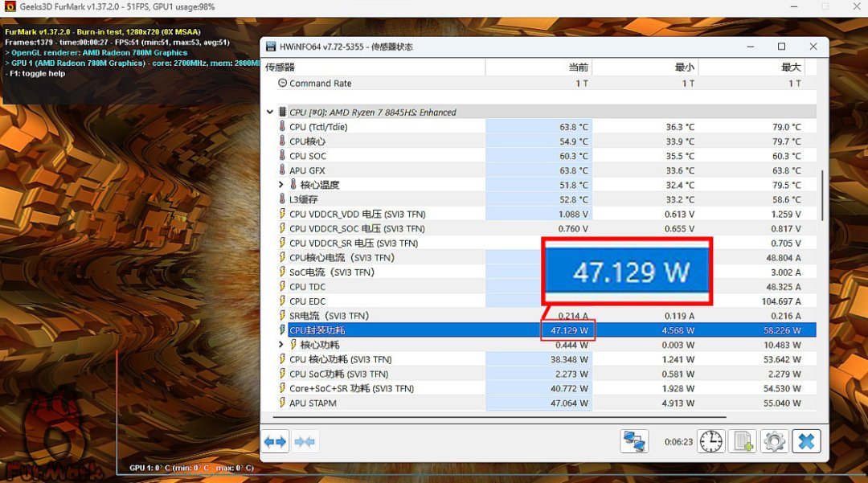Open the network remote monitoring icon
Viewport: 868px width, 483px height.
coord(634,441)
